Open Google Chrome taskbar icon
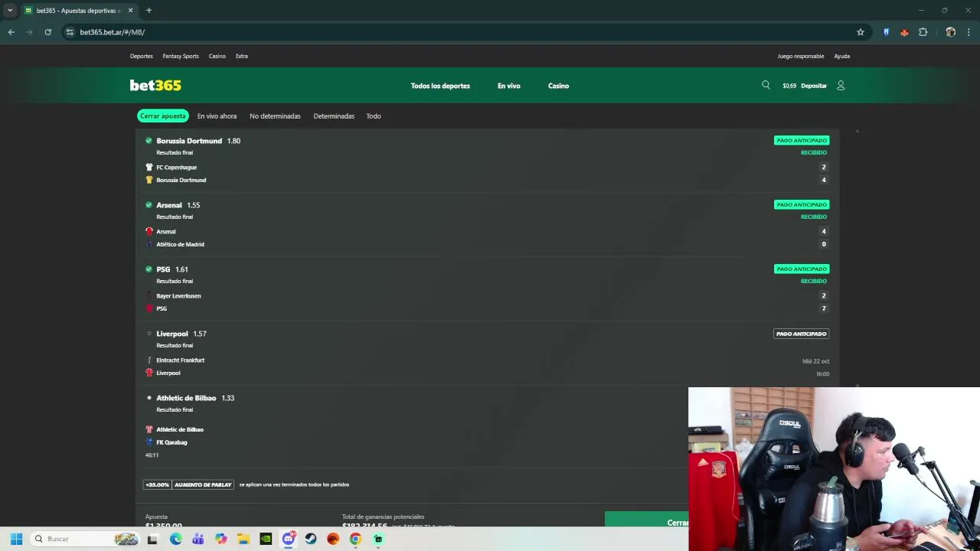The width and height of the screenshot is (980, 551). click(x=355, y=539)
